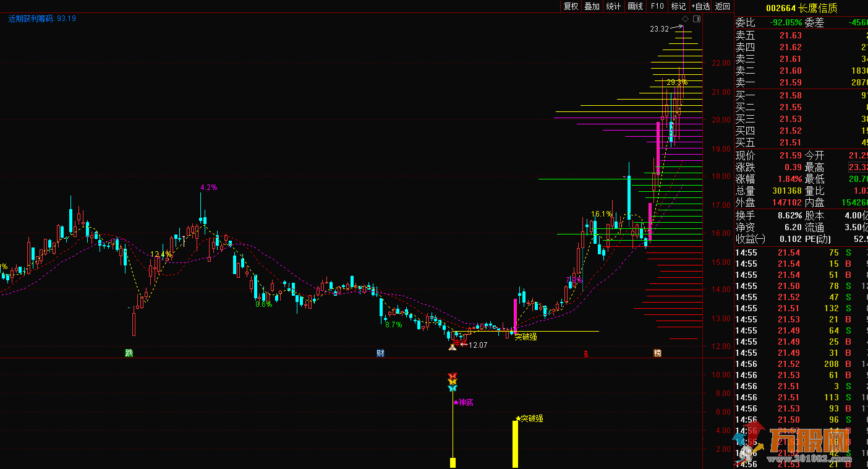Click the yellow 29.3% annotation
This screenshot has width=868, height=469.
point(677,82)
